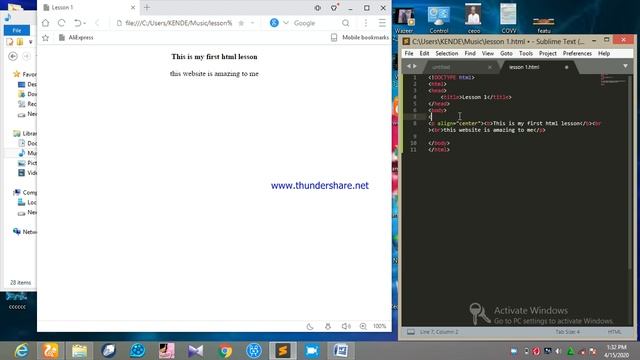Open File Explorer from taskbar
This screenshot has height=360, width=640.
(x=80, y=351)
